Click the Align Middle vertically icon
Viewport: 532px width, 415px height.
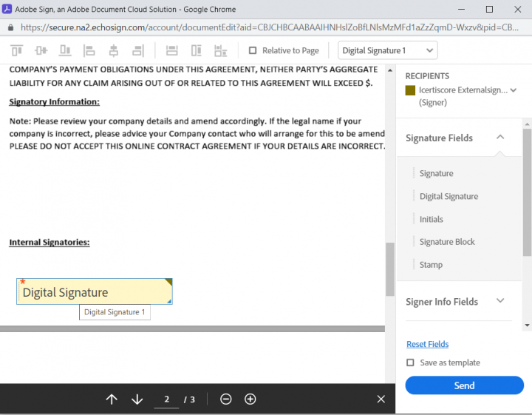pyautogui.click(x=41, y=50)
